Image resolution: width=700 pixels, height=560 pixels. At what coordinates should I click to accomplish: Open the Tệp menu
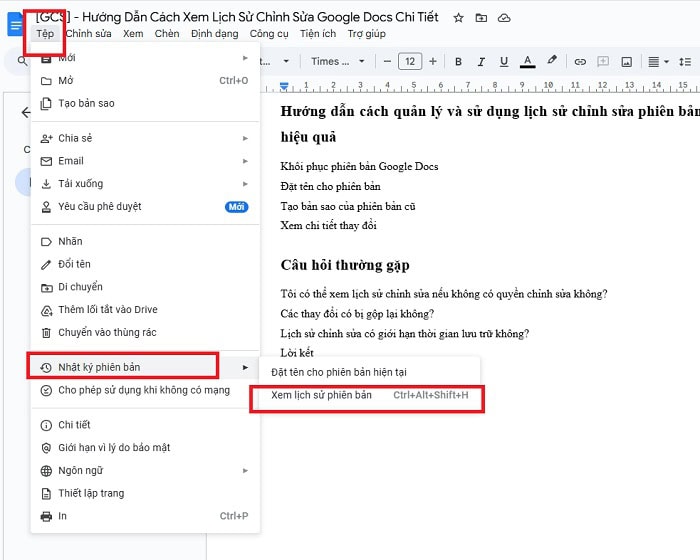coord(45,34)
